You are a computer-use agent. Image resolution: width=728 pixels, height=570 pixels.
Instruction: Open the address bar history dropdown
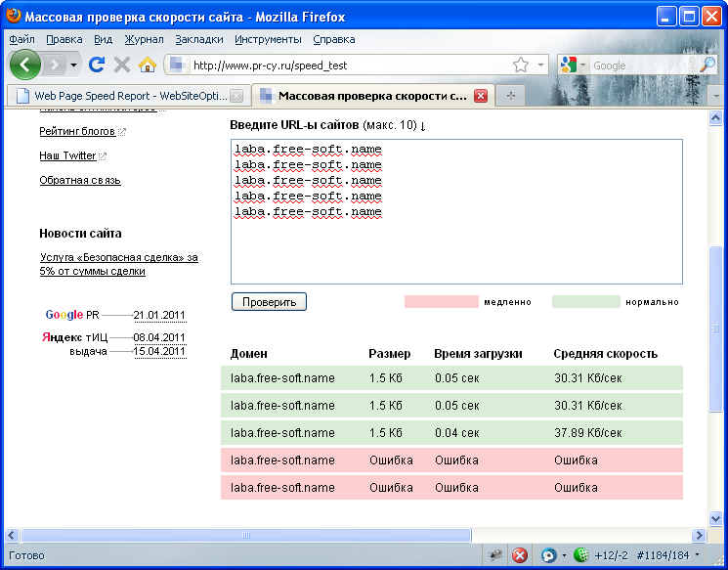tap(540, 66)
